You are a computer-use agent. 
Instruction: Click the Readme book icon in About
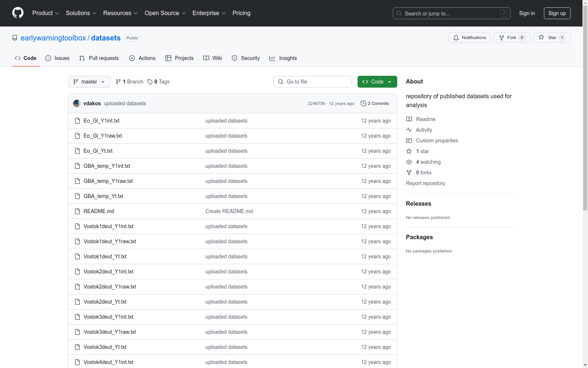pos(409,119)
